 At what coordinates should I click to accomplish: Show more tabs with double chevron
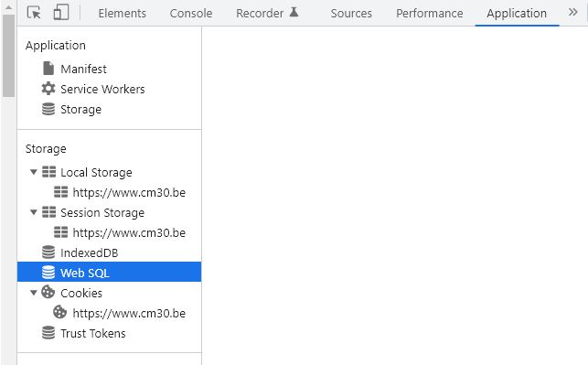tap(572, 12)
